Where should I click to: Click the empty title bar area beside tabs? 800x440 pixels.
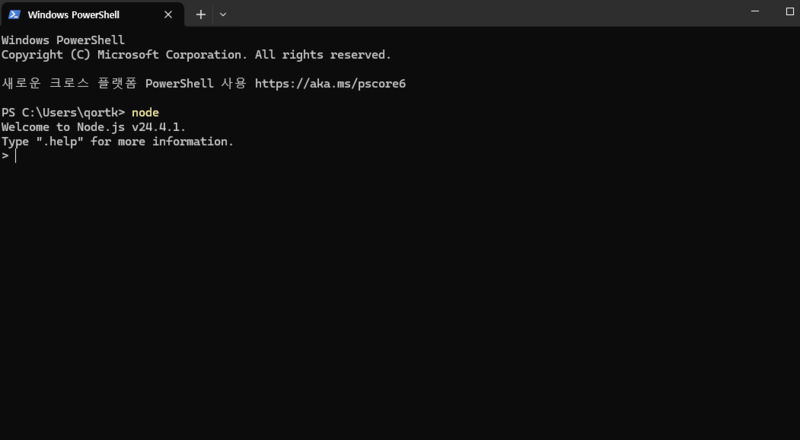[x=485, y=13]
